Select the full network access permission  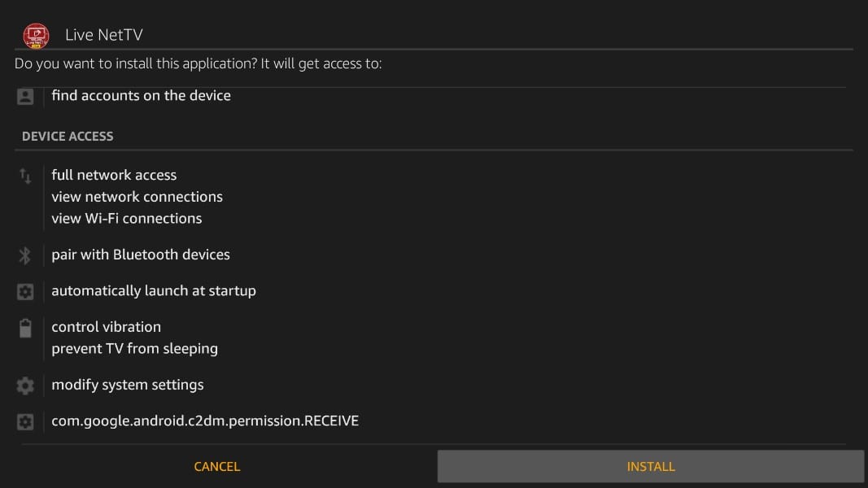click(114, 175)
